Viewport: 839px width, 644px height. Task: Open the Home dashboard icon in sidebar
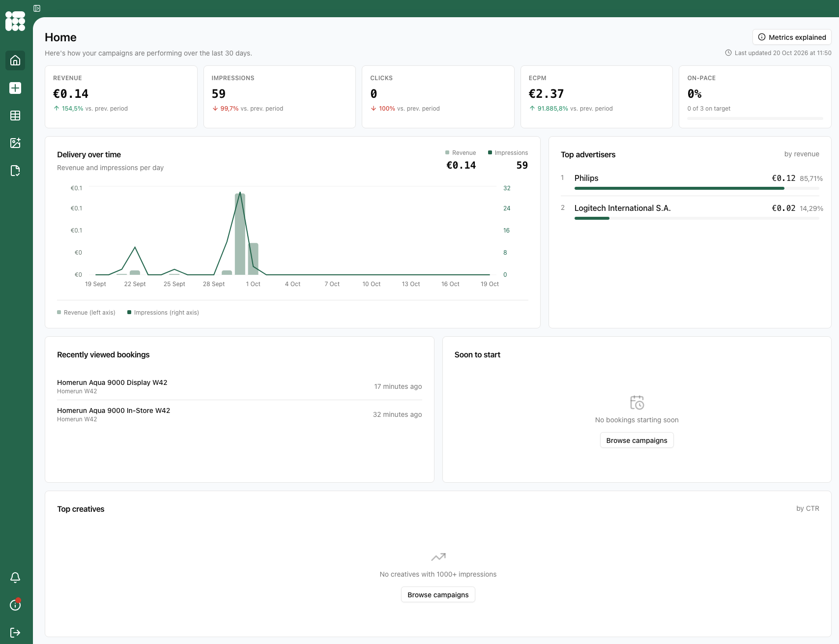15,60
